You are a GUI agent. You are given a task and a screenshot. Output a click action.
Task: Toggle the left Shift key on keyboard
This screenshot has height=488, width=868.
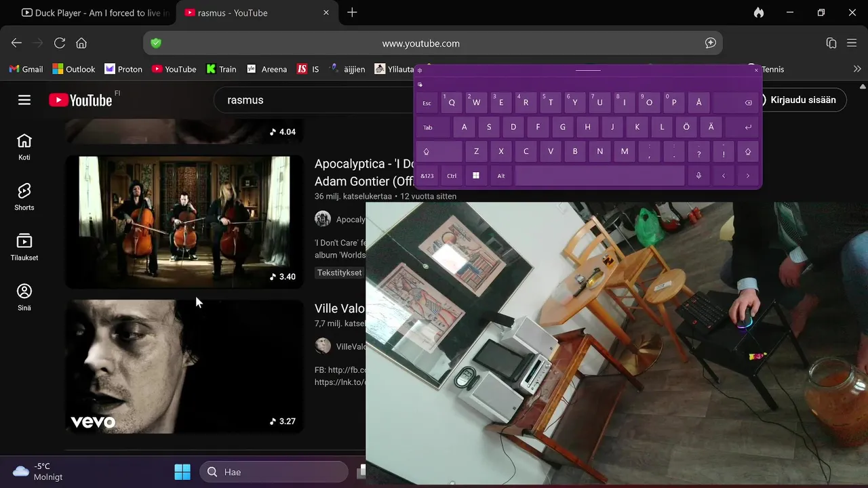coord(439,152)
